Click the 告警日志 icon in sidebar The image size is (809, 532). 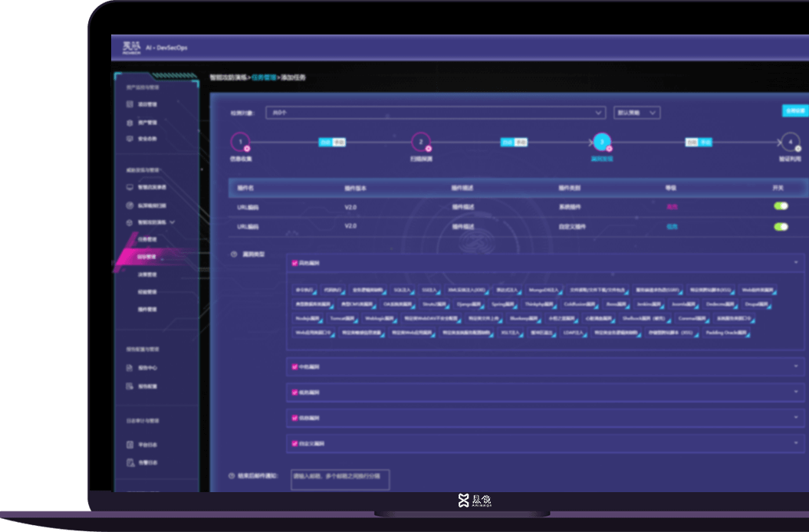[130, 462]
